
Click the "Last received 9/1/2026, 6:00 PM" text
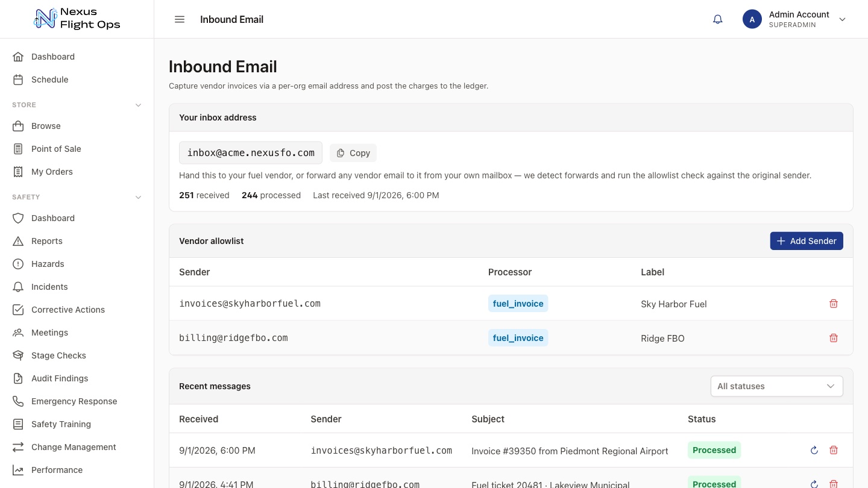(376, 195)
